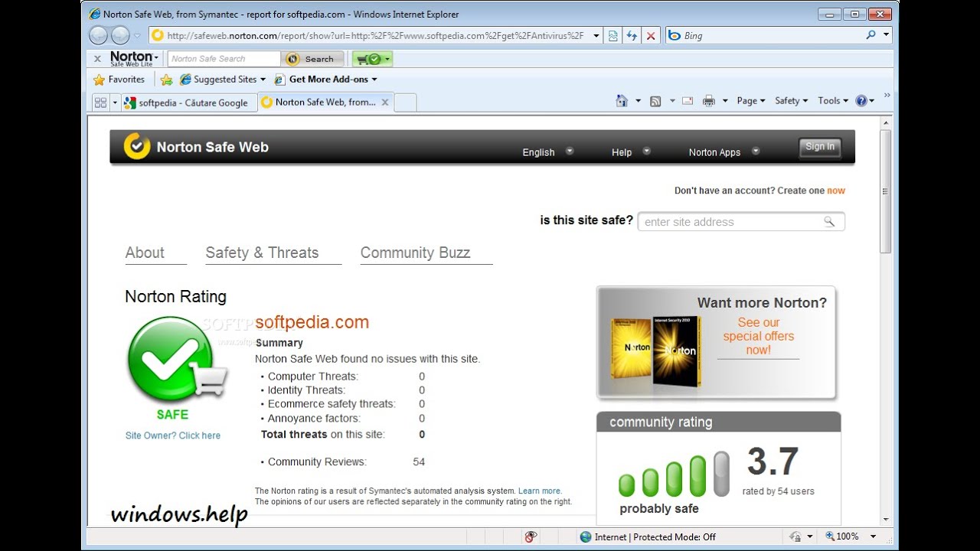Click the browser Back arrow button
The width and height of the screenshot is (980, 551).
pyautogui.click(x=99, y=35)
